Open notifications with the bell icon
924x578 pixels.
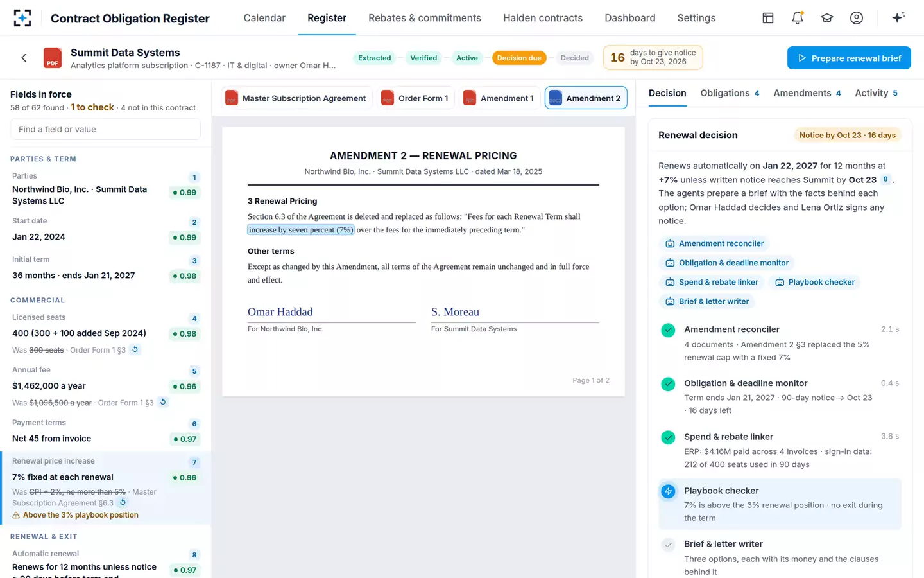tap(798, 18)
